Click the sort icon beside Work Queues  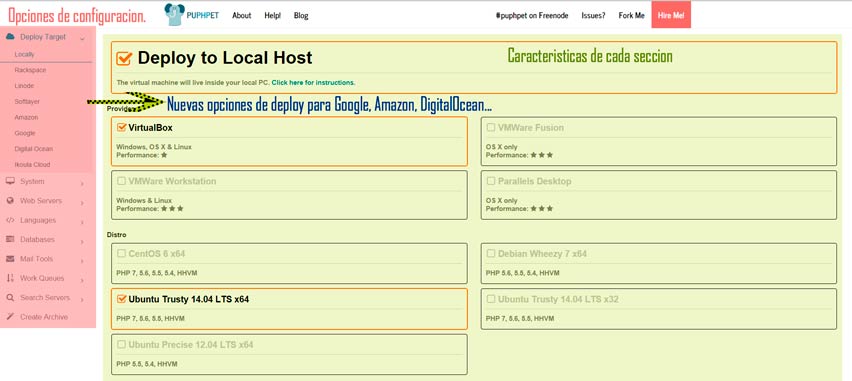(10, 278)
